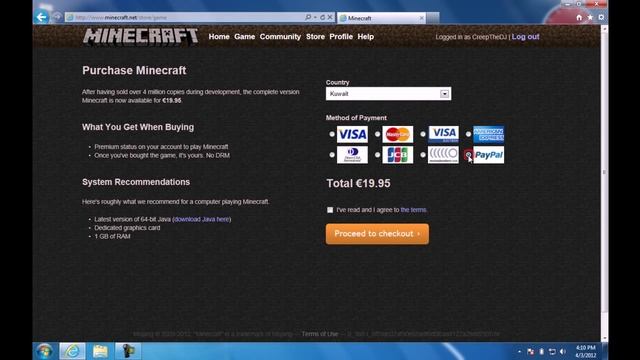Image resolution: width=640 pixels, height=360 pixels.
Task: Select the JCB radio button
Action: click(378, 155)
